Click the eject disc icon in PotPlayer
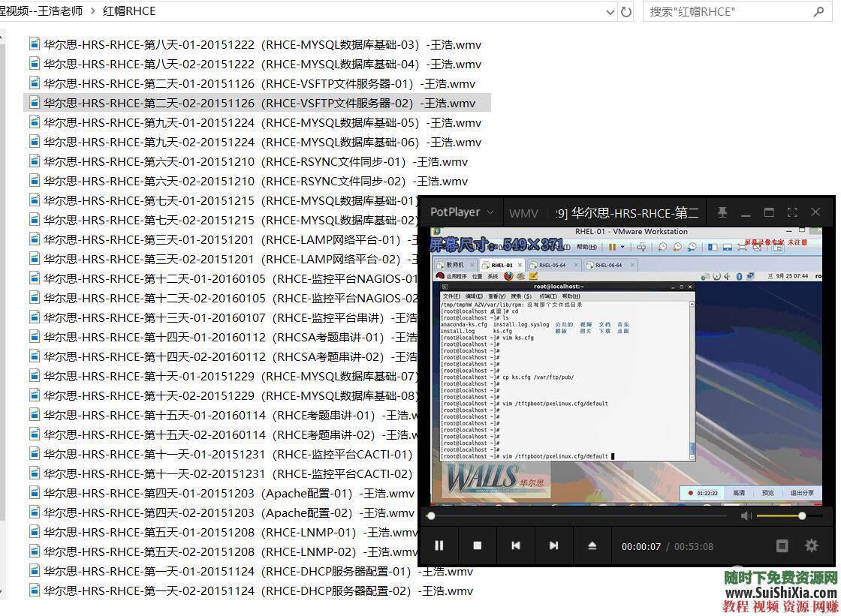 (x=592, y=546)
